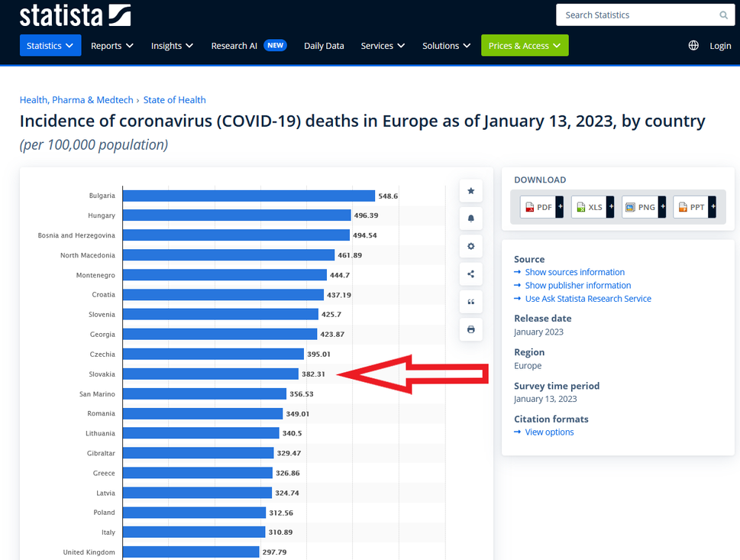Open Daily Data in the navigation
The height and width of the screenshot is (560, 740).
tap(324, 46)
